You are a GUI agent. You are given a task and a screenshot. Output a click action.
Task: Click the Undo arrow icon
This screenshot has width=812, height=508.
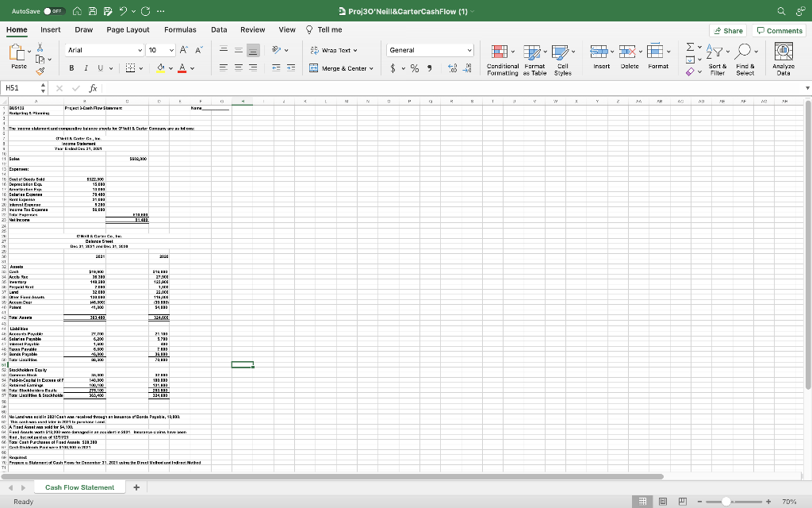click(123, 11)
